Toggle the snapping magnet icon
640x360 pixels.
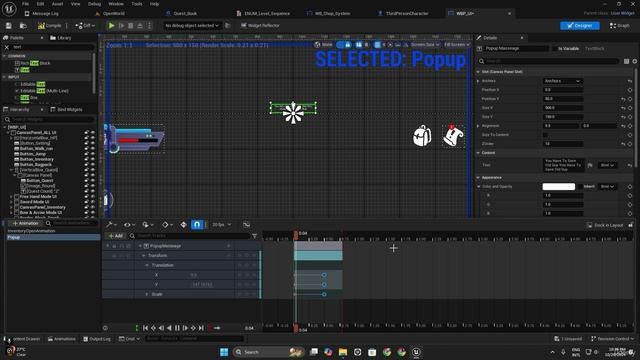197,225
